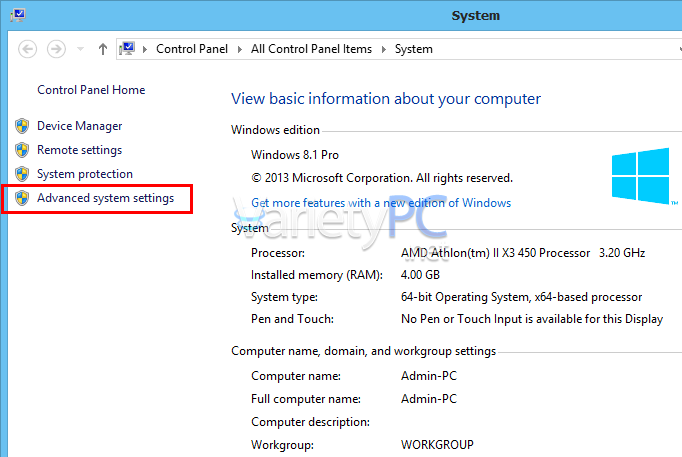Click the Windows 8.1 Pro text
The image size is (682, 457).
[x=295, y=155]
